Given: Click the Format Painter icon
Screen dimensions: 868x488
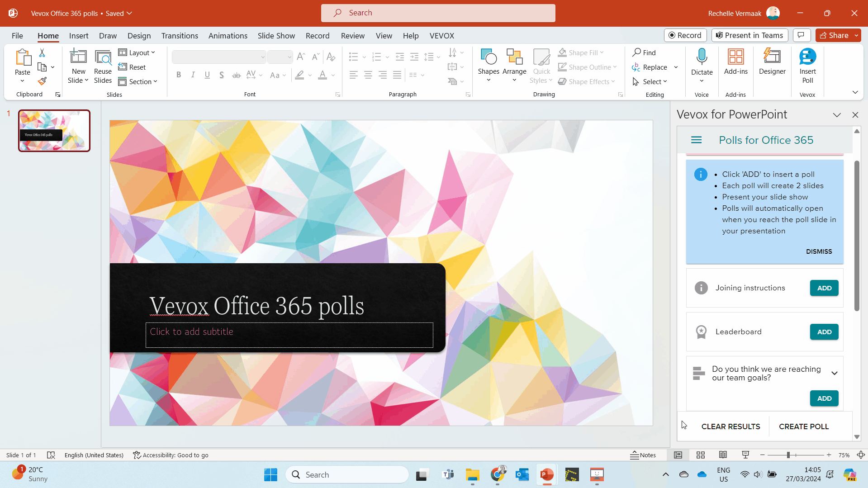Looking at the screenshot, I should click(x=42, y=81).
